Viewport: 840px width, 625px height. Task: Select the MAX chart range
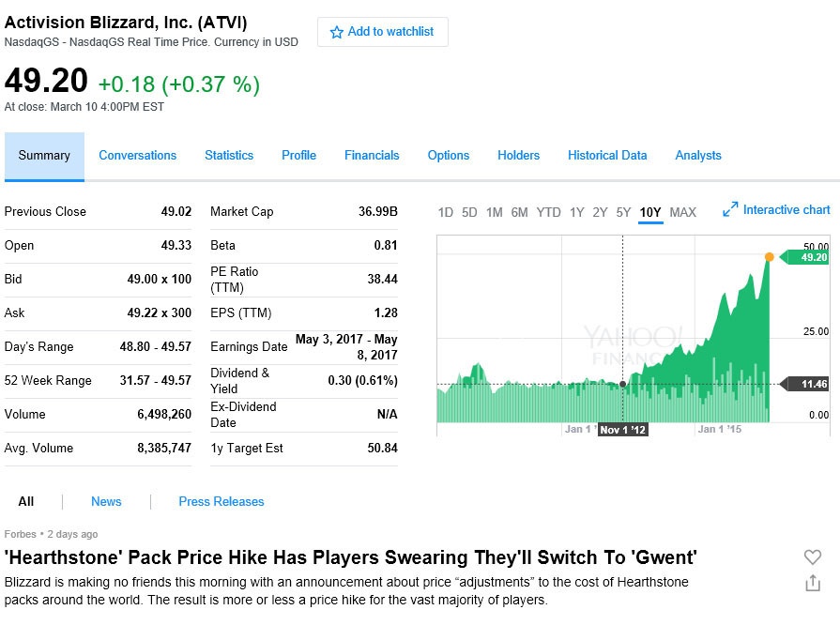pyautogui.click(x=683, y=212)
